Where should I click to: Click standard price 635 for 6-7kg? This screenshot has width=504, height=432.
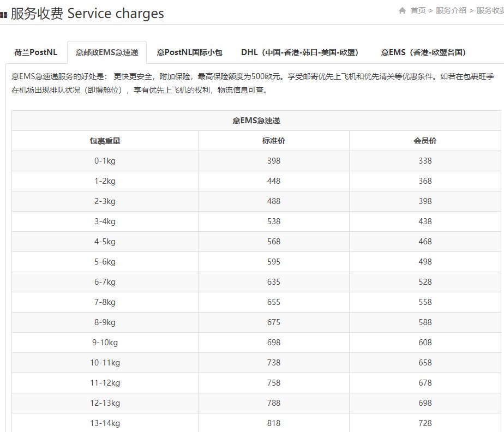pyautogui.click(x=273, y=282)
